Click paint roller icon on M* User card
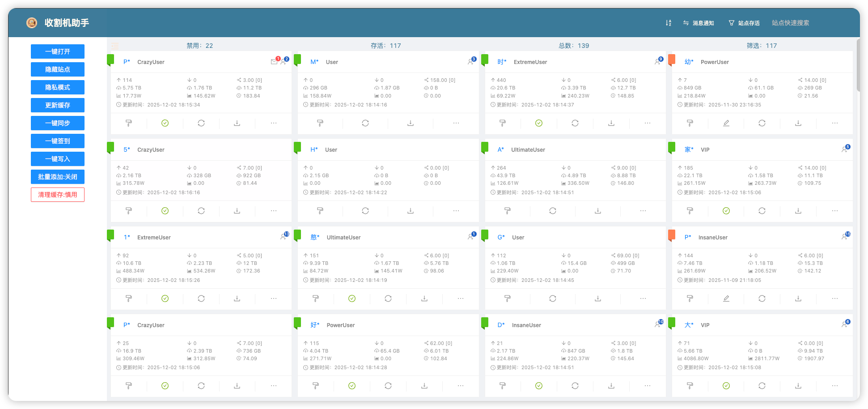 320,123
